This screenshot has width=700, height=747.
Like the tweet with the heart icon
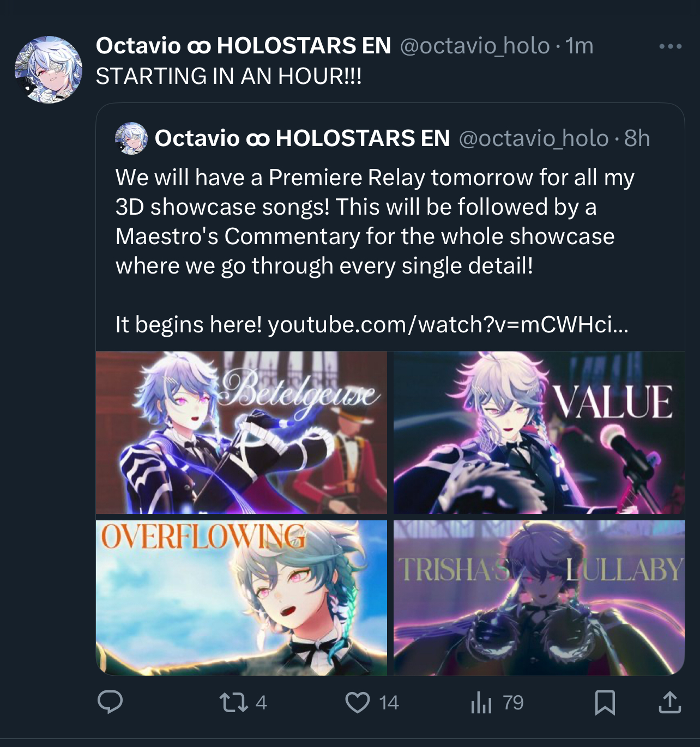[x=358, y=702]
